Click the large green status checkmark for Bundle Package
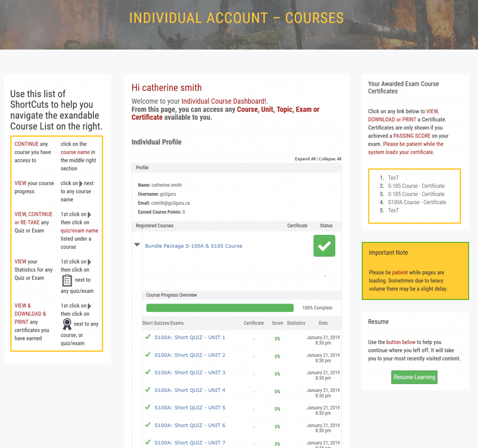The image size is (478, 448). 324,245
